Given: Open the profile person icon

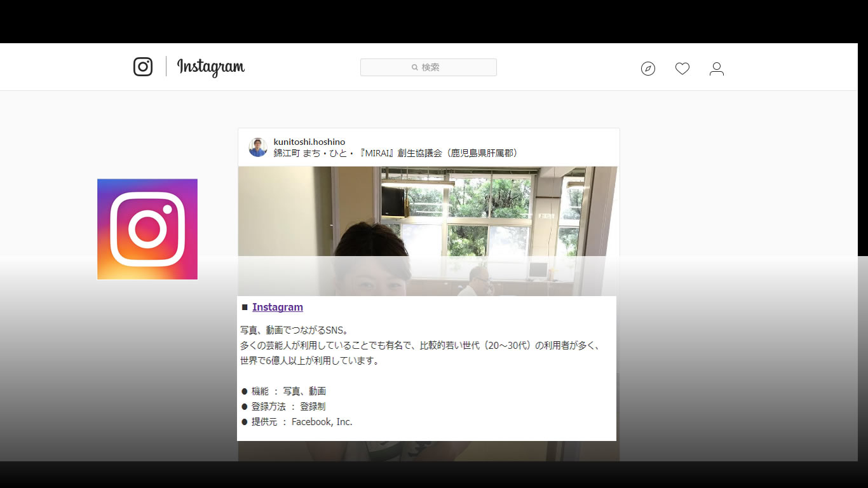Looking at the screenshot, I should [717, 69].
